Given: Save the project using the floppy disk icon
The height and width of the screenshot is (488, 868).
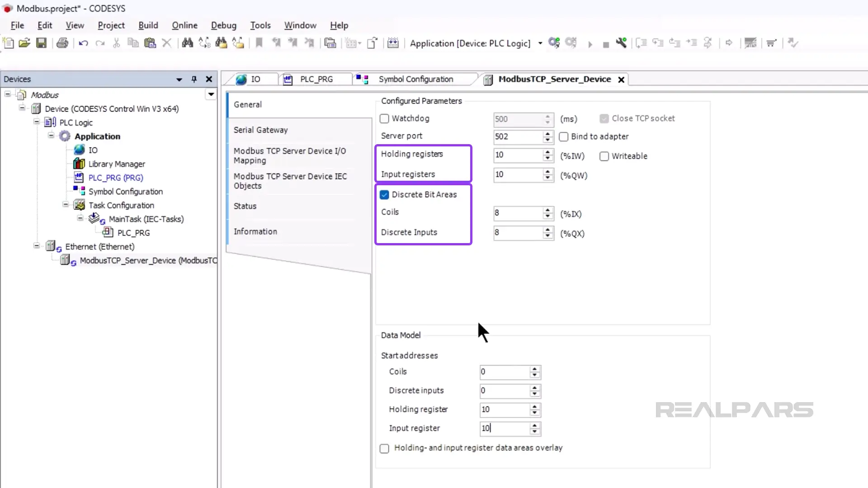Looking at the screenshot, I should click(41, 43).
